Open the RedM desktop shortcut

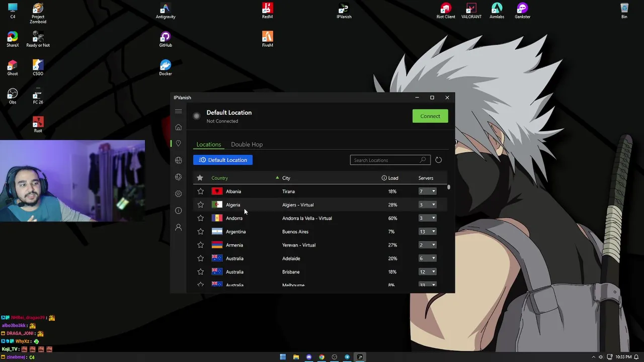pyautogui.click(x=267, y=11)
